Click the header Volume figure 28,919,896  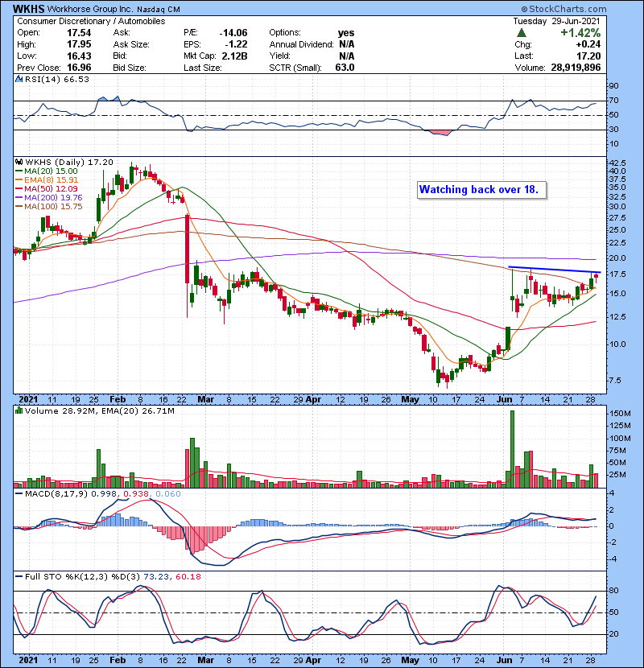coord(576,68)
